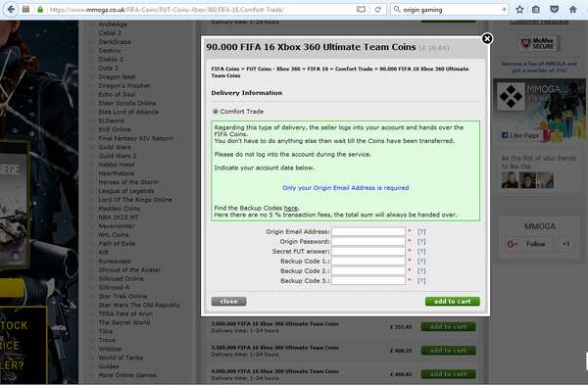Focus the Backup Code 3 field

[x=368, y=280]
